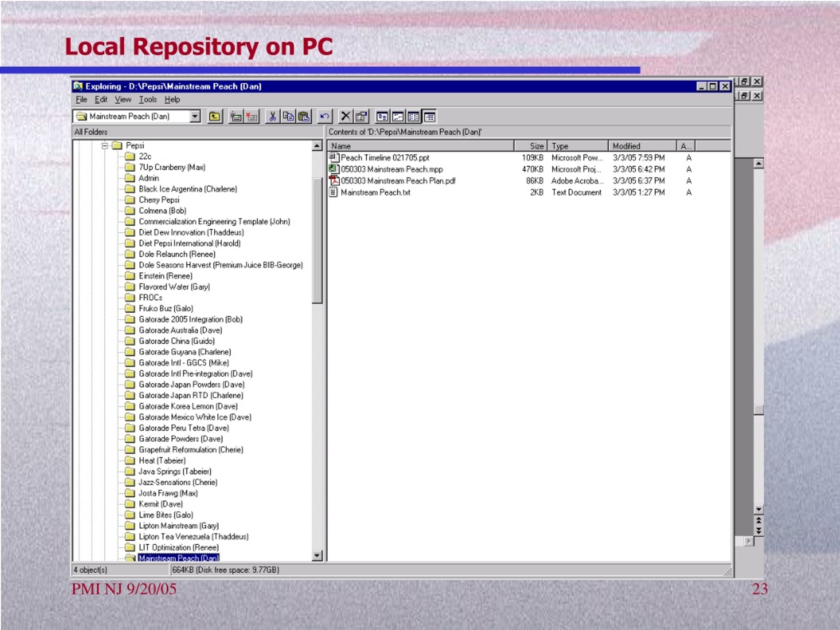Switch to Large Icons view
Image resolution: width=840 pixels, height=630 pixels.
point(382,116)
